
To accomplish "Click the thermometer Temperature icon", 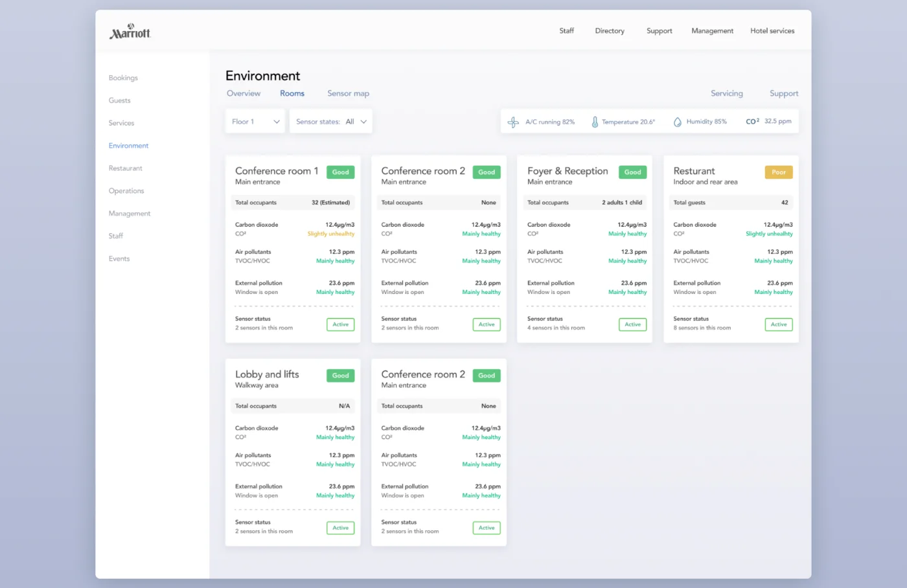I will [594, 121].
